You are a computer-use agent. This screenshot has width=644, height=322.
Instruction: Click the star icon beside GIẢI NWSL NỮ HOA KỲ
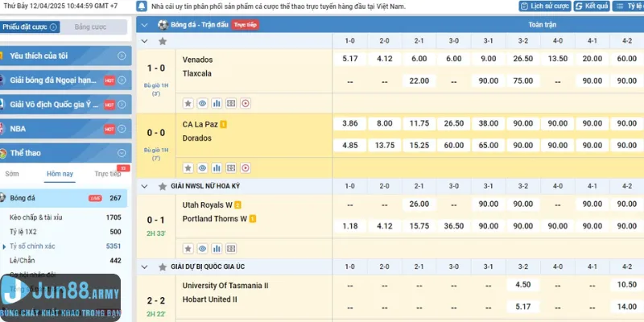click(162, 185)
